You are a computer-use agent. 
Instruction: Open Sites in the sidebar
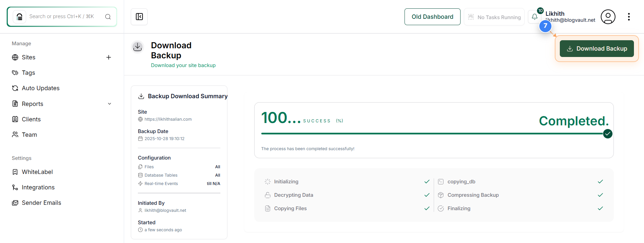[x=29, y=57]
